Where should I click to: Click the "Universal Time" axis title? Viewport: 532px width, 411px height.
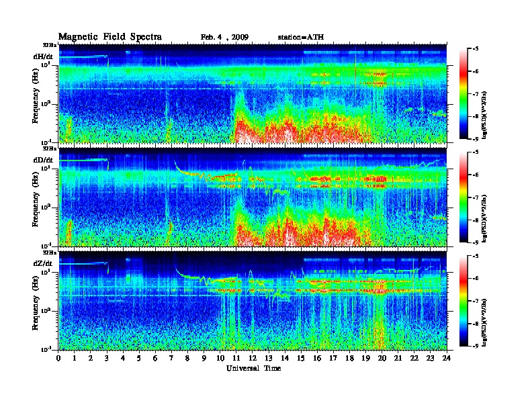pyautogui.click(x=253, y=368)
